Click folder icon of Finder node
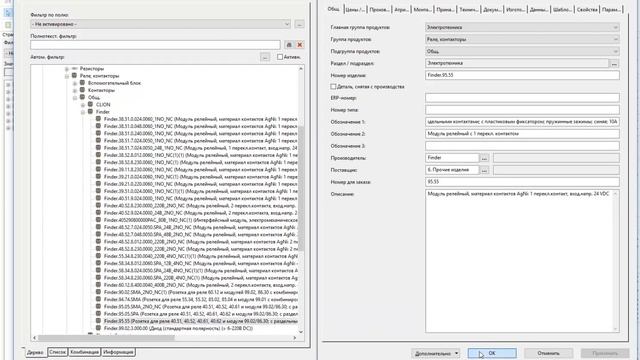This screenshot has height=360, width=640. click(x=91, y=111)
